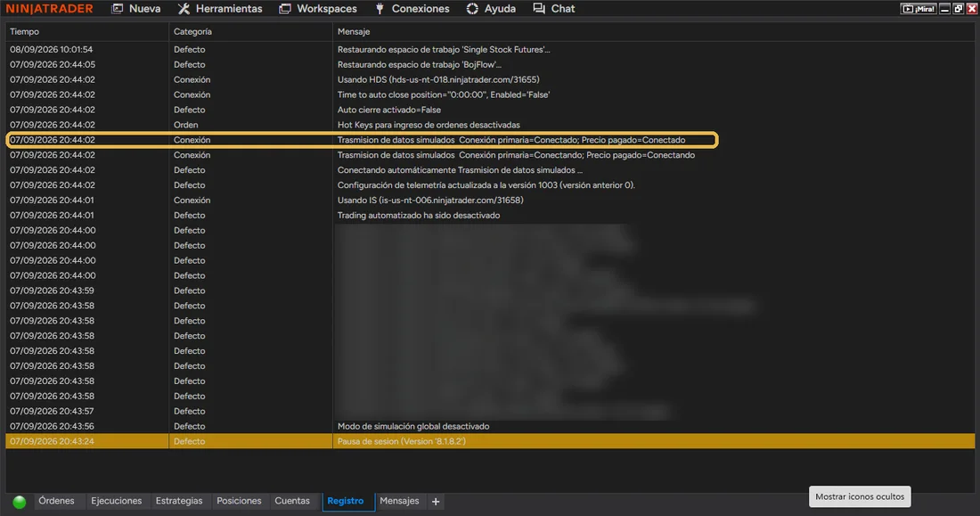
Task: Click the Herramientas wrench icon
Action: point(184,9)
